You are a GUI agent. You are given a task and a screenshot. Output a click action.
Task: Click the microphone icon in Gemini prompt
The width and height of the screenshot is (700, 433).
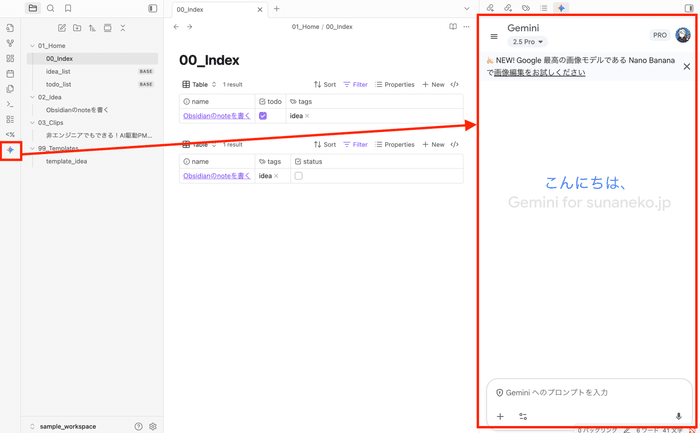coord(679,416)
